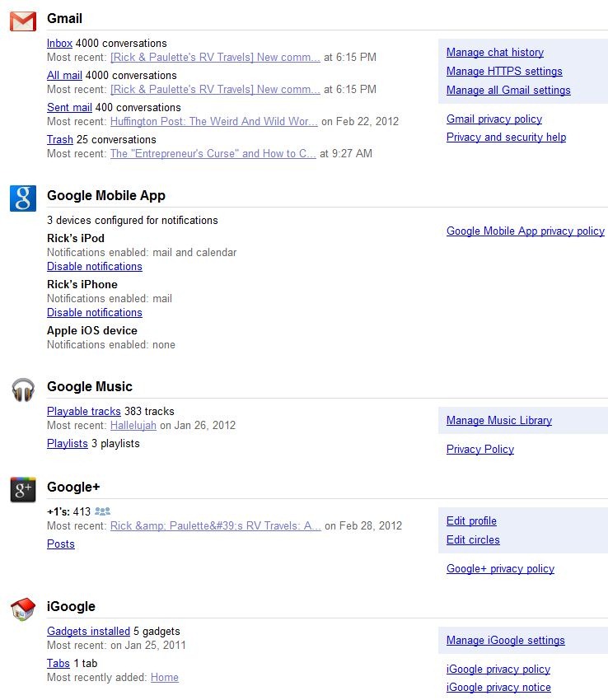Click the Google+ icon
608x700 pixels.
(x=23, y=490)
